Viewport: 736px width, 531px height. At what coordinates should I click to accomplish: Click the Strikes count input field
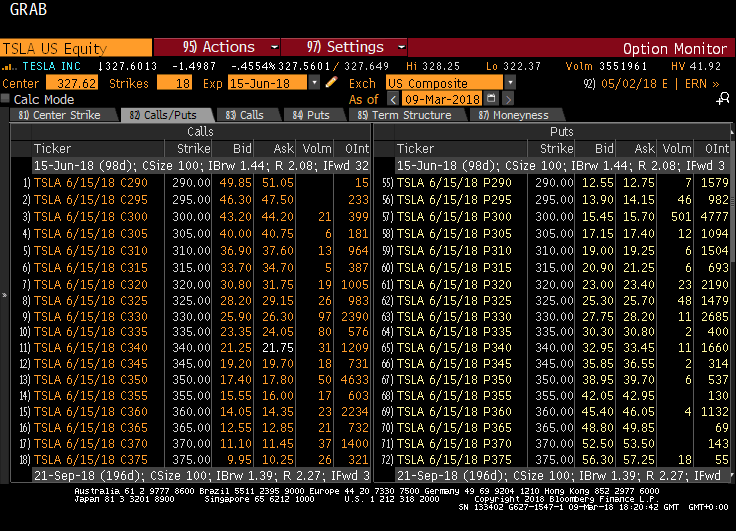pyautogui.click(x=176, y=83)
